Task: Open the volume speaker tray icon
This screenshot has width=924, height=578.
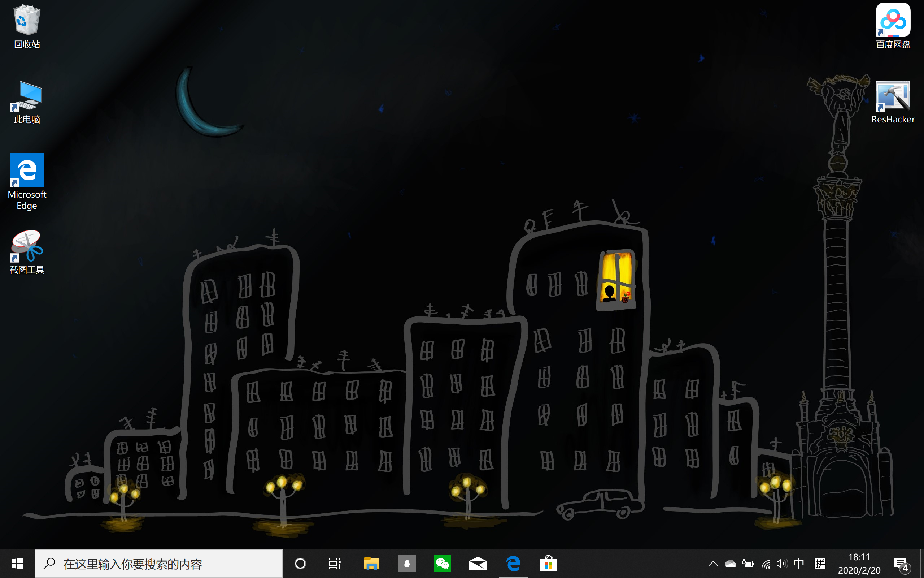Action: pos(782,564)
